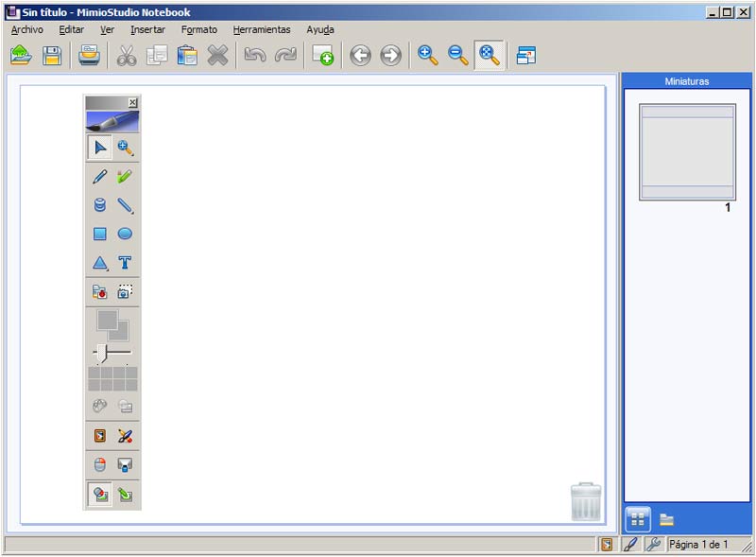Screen dimensions: 756x557
Task: Open the Archivo menu
Action: coord(27,29)
